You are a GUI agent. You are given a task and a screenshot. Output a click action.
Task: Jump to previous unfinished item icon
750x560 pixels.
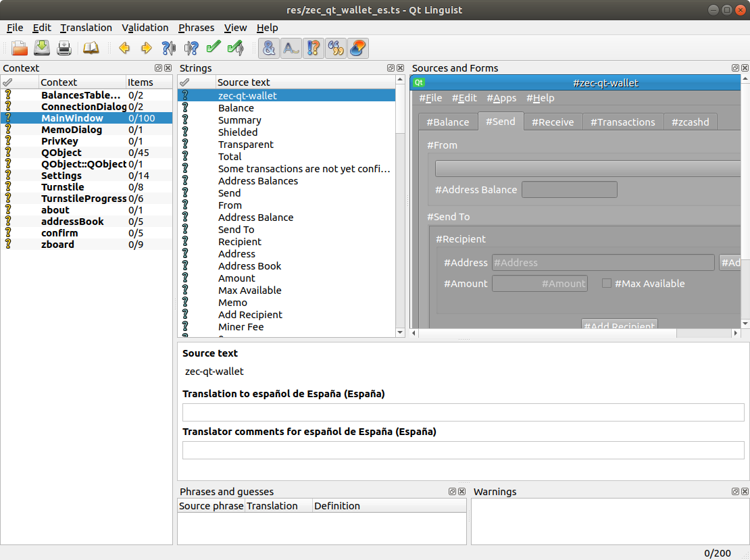(168, 48)
